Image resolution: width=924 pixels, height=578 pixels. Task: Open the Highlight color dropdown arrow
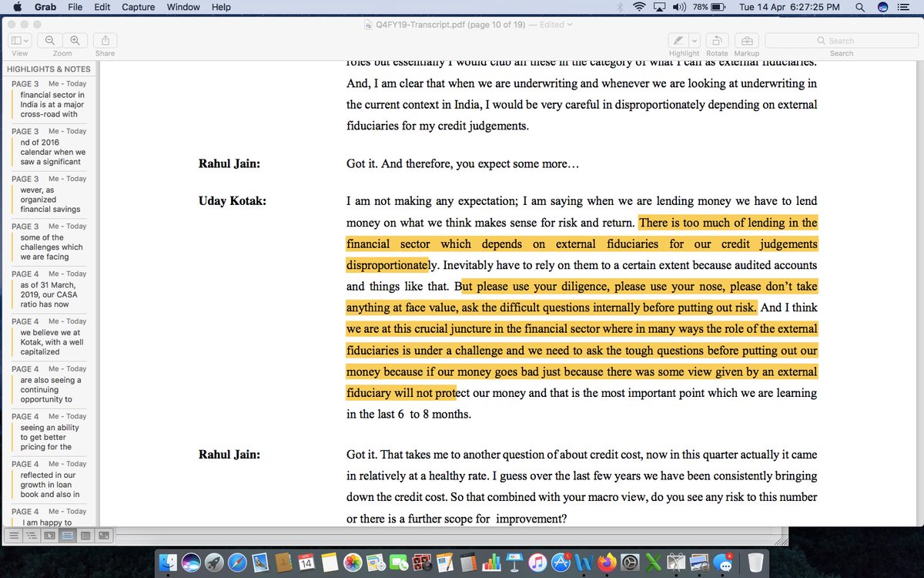tap(694, 40)
